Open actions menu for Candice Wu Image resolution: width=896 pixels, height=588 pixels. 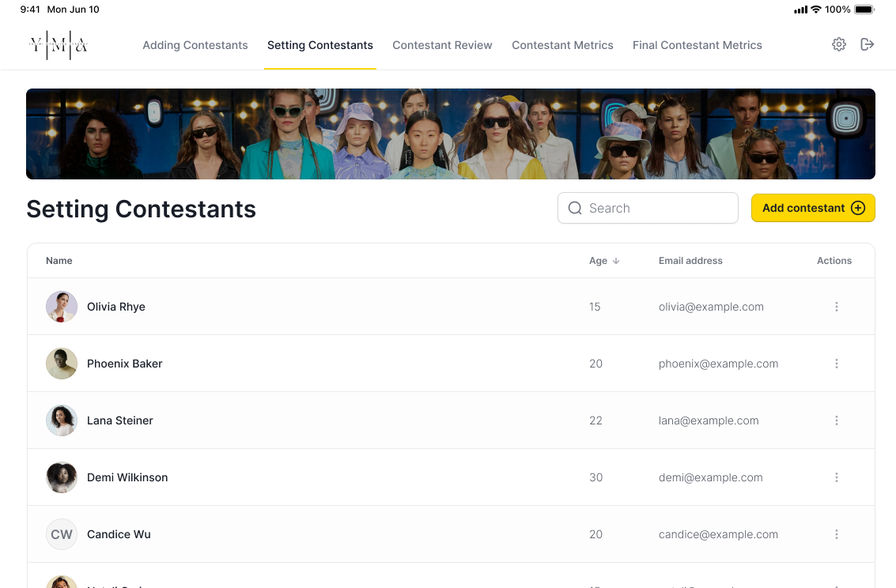tap(837, 534)
